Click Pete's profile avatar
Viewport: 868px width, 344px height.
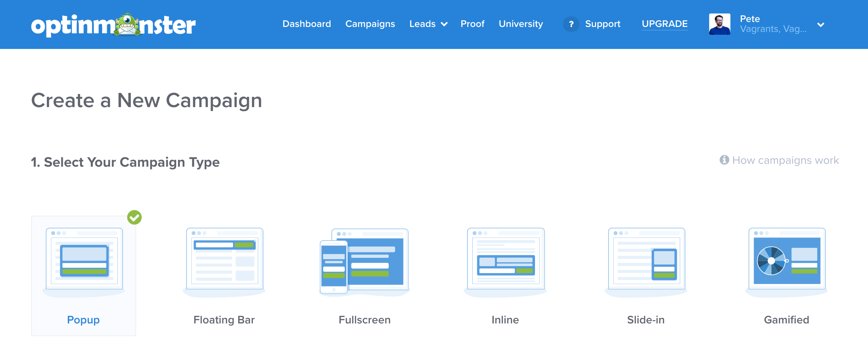click(719, 24)
